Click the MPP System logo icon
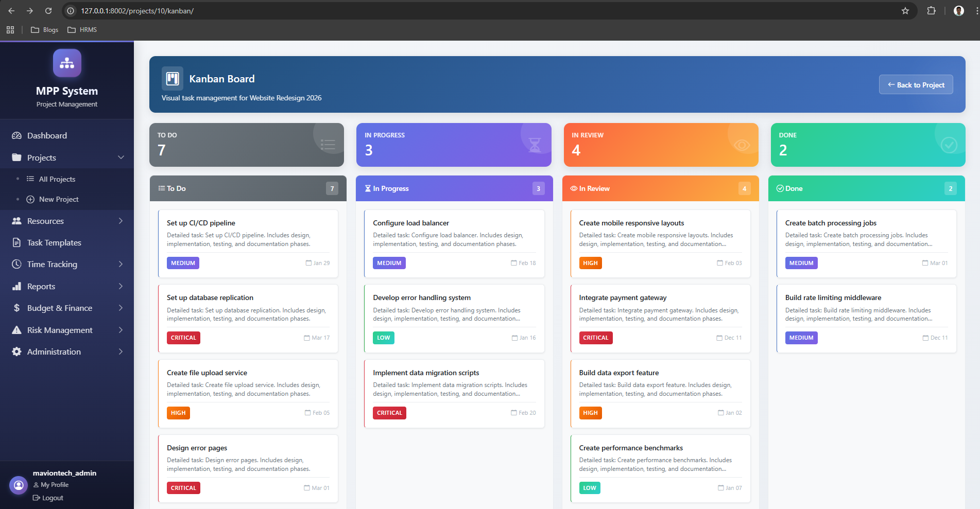980x509 pixels. 67,63
